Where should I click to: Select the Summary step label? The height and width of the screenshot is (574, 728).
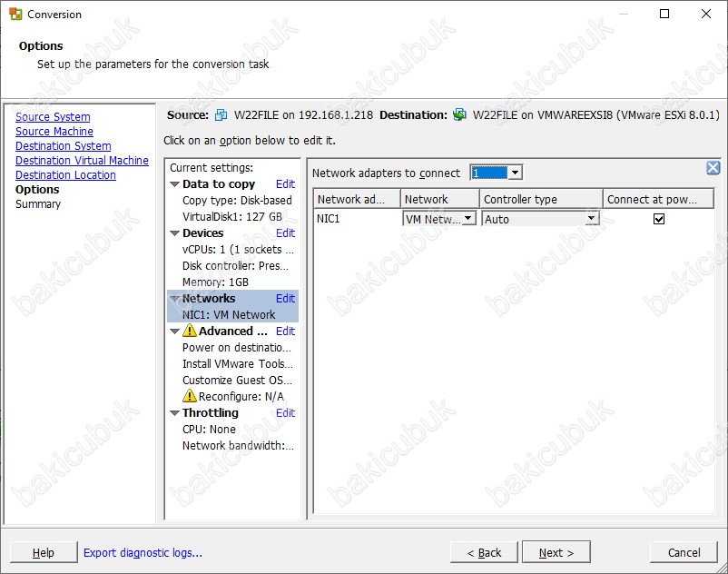[x=38, y=203]
